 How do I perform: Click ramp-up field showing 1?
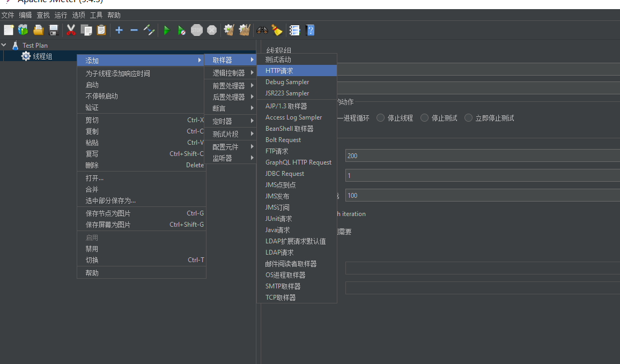click(482, 175)
